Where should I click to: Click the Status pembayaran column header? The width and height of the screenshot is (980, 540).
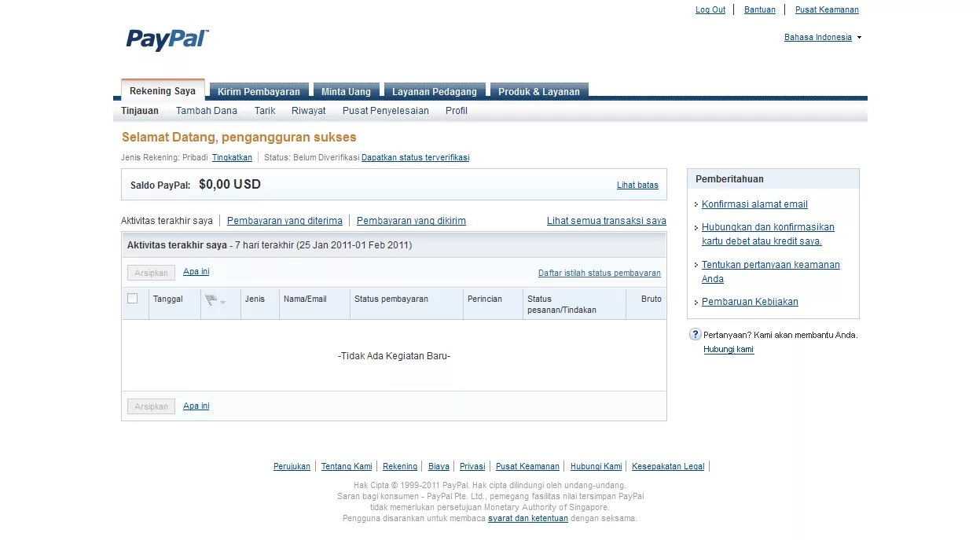pyautogui.click(x=391, y=299)
